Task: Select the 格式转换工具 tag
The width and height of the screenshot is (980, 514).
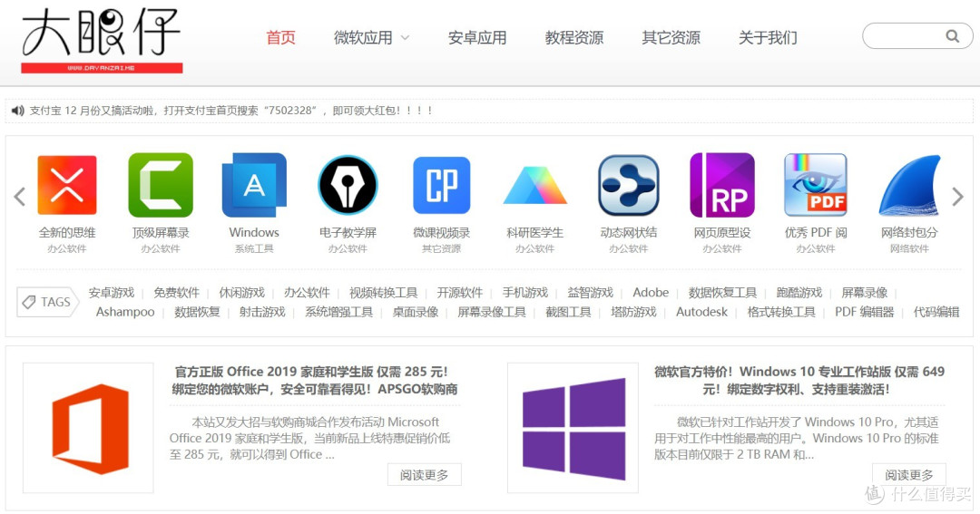Action: tap(781, 312)
